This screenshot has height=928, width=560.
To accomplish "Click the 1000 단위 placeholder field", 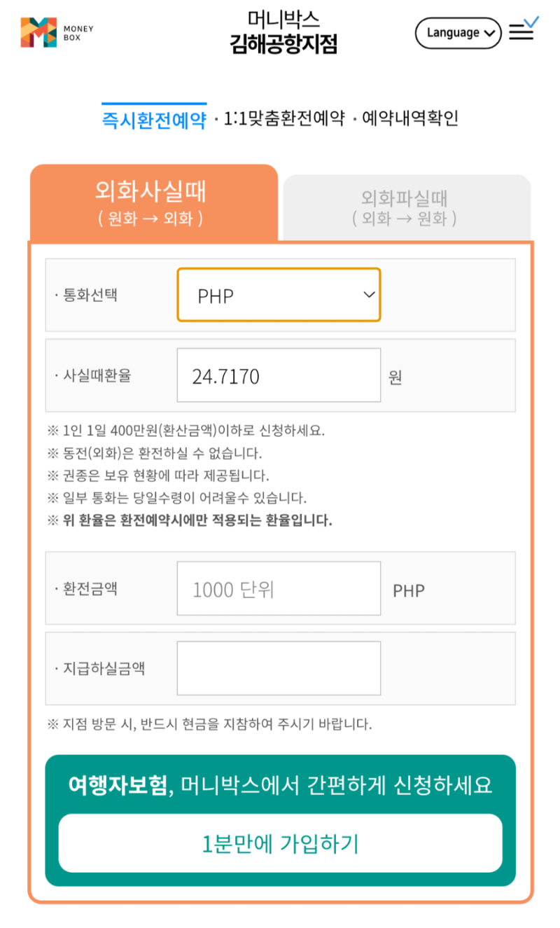I will point(279,588).
